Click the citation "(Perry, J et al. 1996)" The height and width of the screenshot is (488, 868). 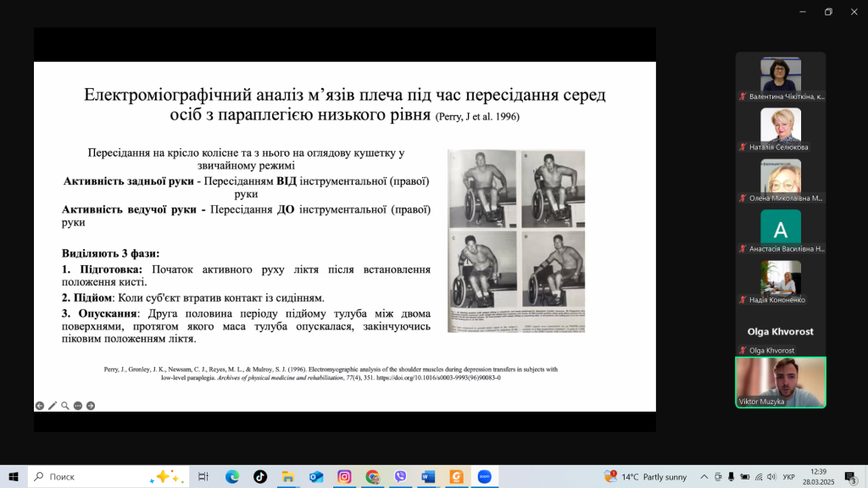[x=477, y=117]
